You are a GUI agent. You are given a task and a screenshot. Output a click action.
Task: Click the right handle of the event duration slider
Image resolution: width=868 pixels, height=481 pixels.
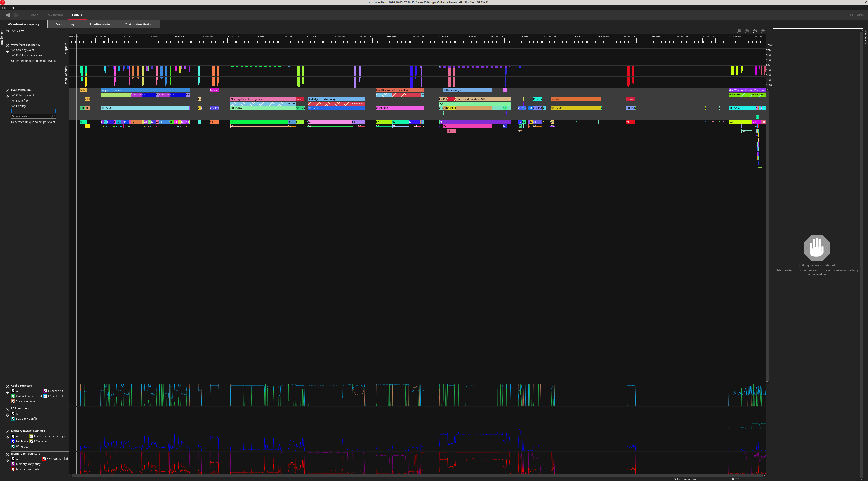point(55,111)
